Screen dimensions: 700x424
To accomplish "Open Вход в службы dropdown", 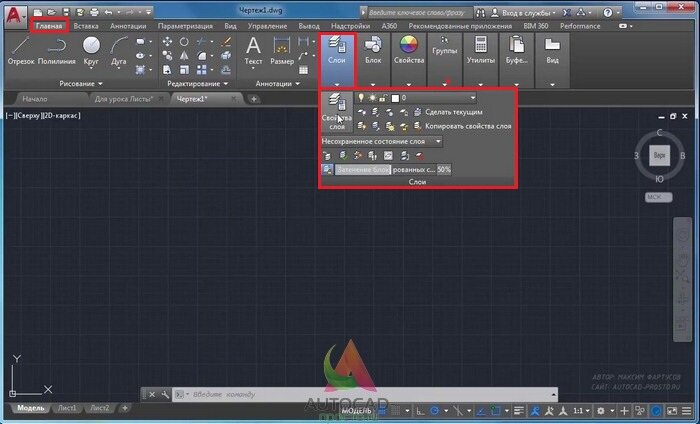I will click(x=529, y=13).
